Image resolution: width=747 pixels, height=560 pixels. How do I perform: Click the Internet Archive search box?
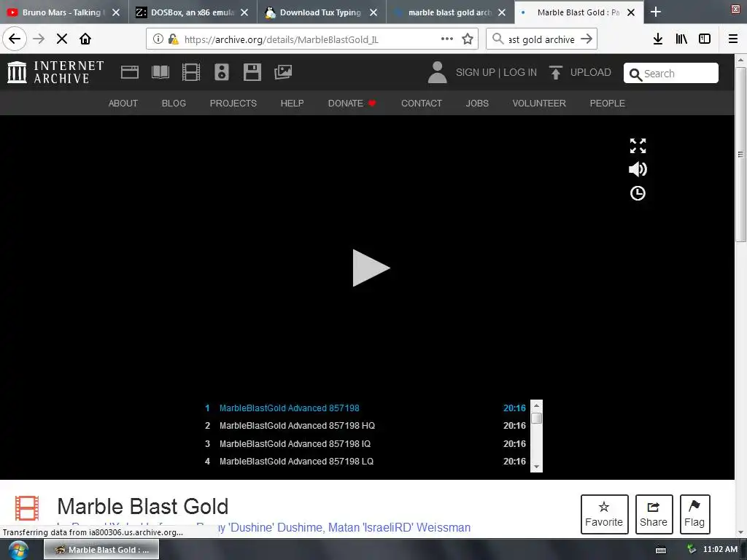pyautogui.click(x=671, y=74)
